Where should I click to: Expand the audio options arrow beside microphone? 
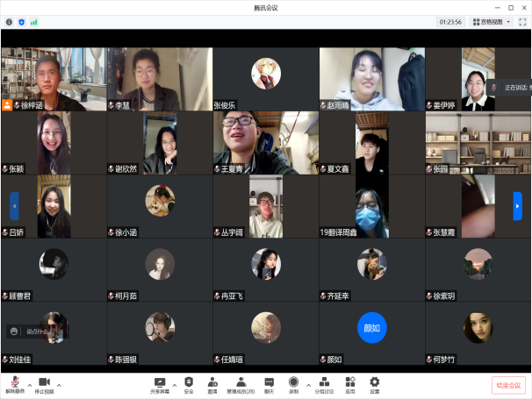coord(30,384)
